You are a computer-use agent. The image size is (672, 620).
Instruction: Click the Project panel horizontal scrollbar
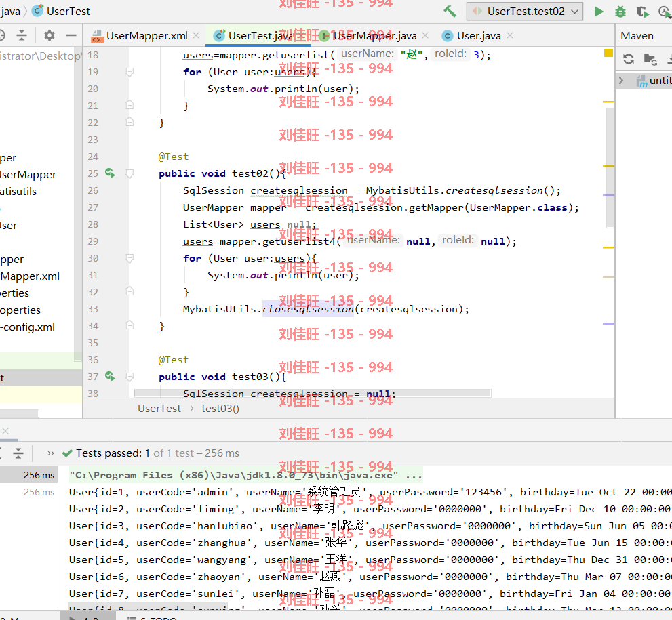[19, 413]
